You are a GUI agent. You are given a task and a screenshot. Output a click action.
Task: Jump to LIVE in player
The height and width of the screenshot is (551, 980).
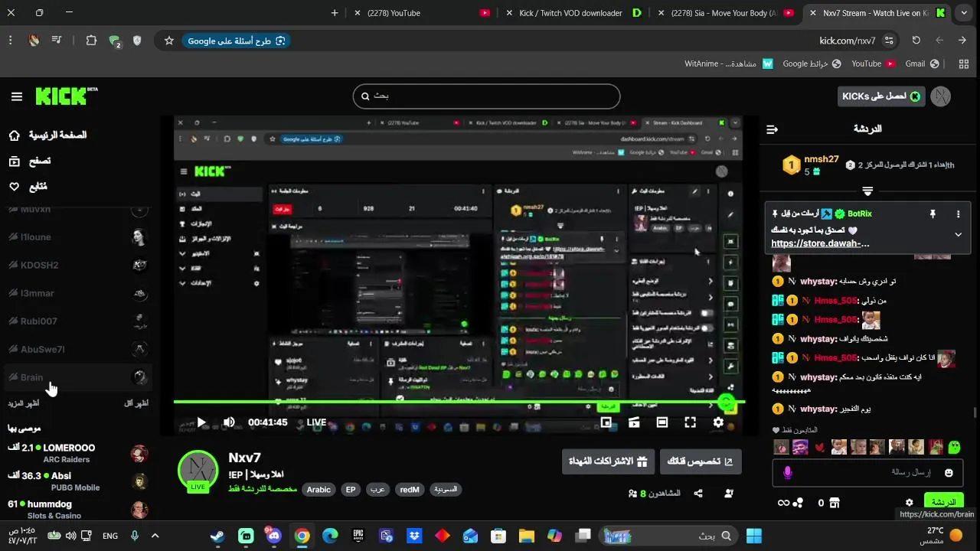pos(316,422)
